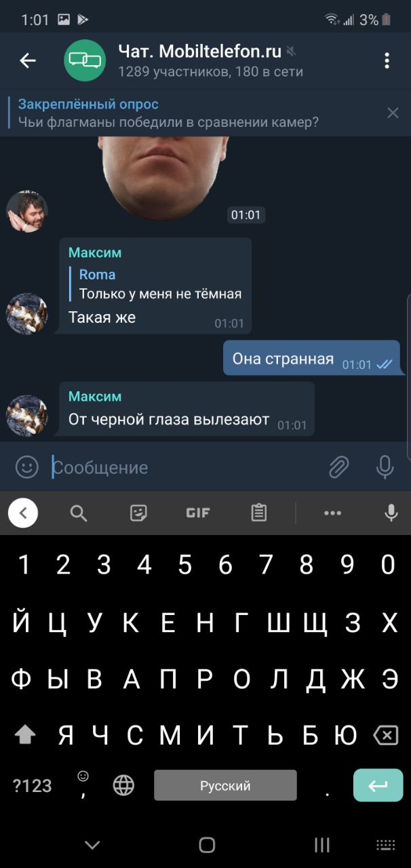Record voice message with microphone icon

pyautogui.click(x=385, y=467)
